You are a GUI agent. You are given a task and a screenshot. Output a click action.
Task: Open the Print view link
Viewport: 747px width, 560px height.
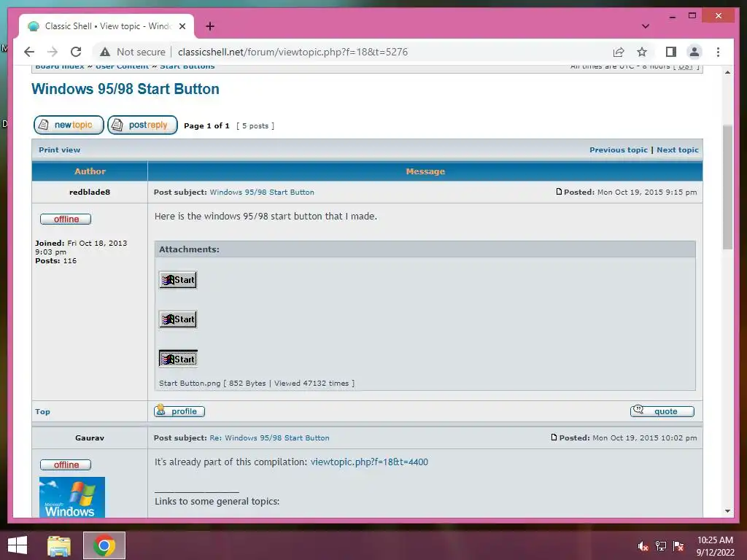point(60,150)
